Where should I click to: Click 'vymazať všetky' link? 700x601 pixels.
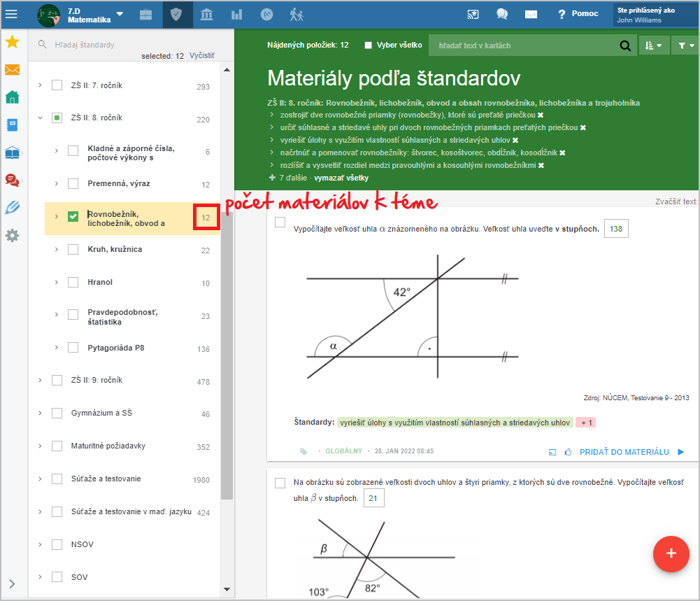point(341,178)
